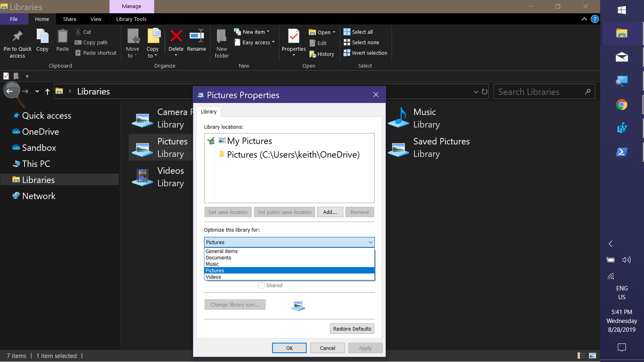Image resolution: width=644 pixels, height=362 pixels.
Task: Click the Paste ribbon icon
Action: point(62,36)
